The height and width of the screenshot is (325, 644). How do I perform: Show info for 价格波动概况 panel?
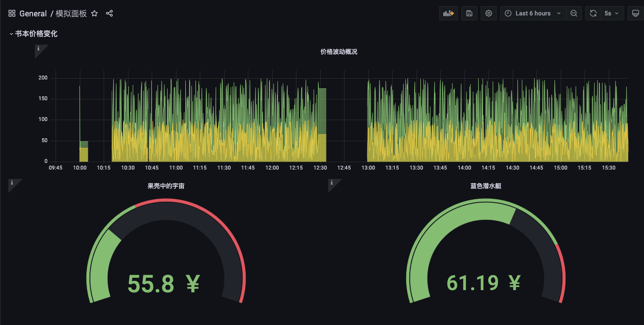click(x=39, y=49)
